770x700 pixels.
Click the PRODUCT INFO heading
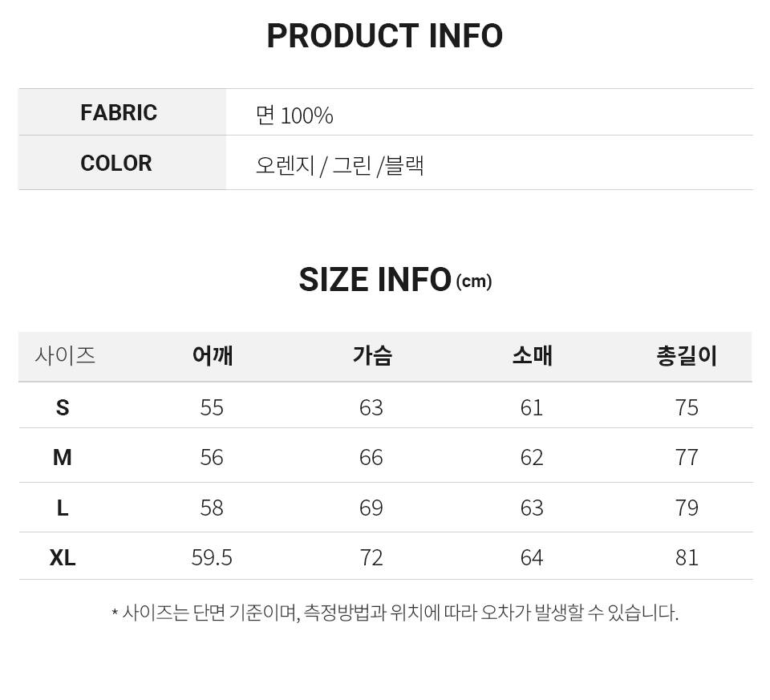[x=384, y=36]
